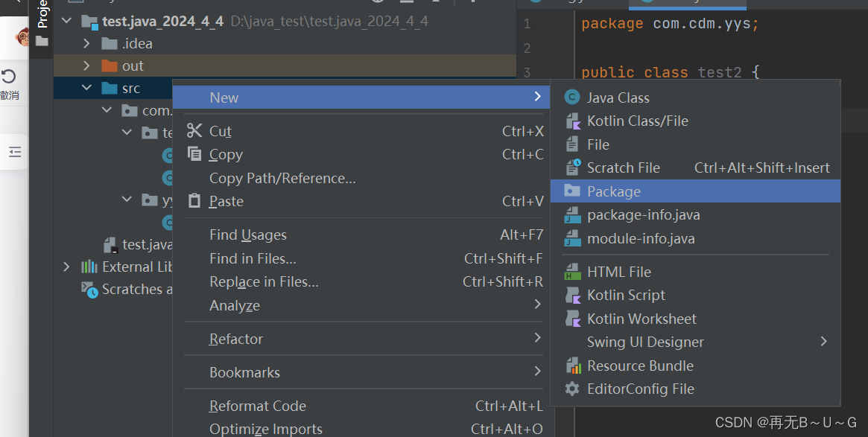Click the Cut scissors icon
Image resolution: width=868 pixels, height=437 pixels.
point(194,131)
